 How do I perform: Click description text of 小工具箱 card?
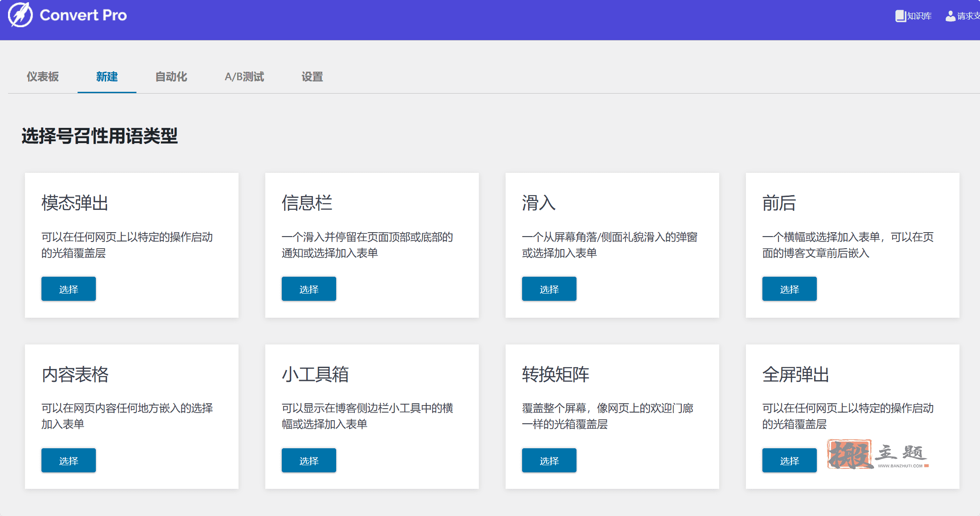[367, 416]
